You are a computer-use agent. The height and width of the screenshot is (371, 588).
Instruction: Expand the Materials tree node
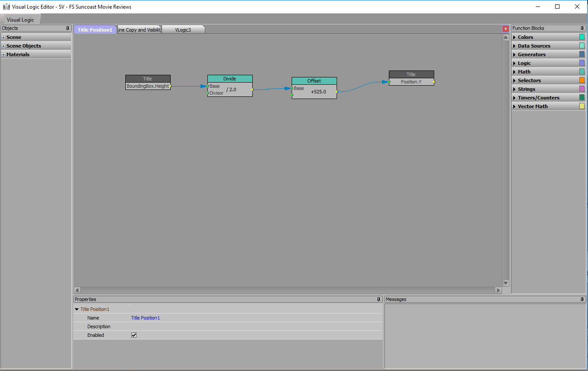3,54
